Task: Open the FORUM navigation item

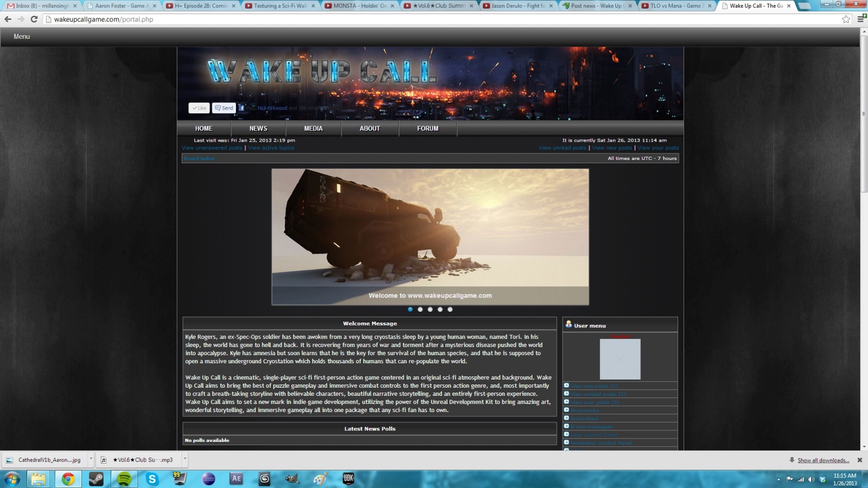Action: [427, 129]
